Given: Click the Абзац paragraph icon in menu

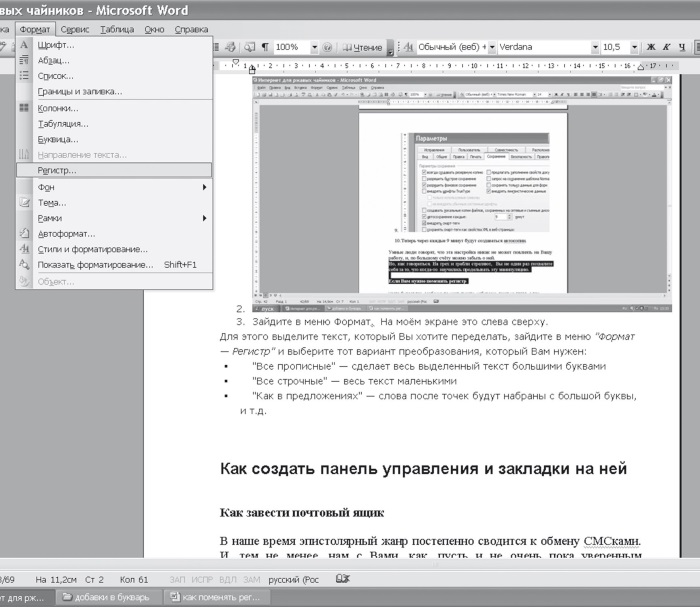Looking at the screenshot, I should click(24, 60).
